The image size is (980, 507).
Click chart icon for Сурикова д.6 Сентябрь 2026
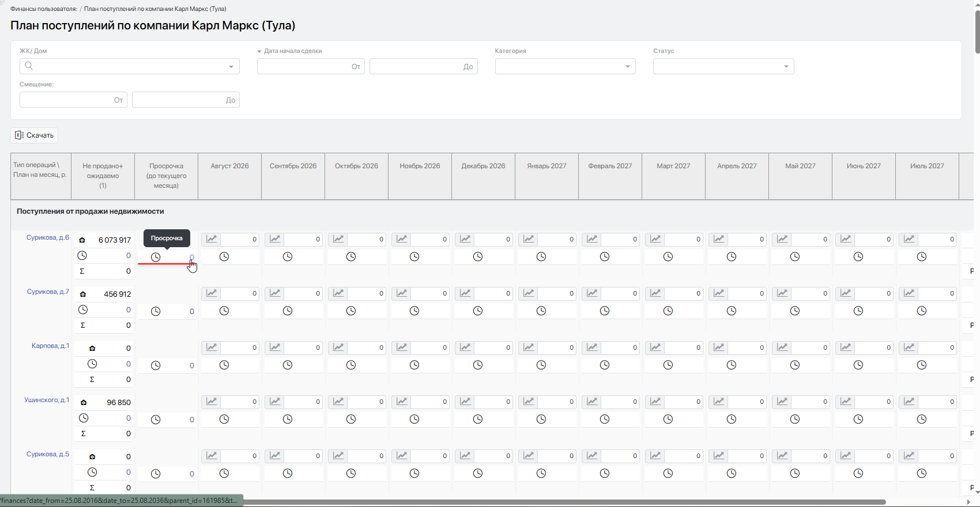click(x=275, y=239)
